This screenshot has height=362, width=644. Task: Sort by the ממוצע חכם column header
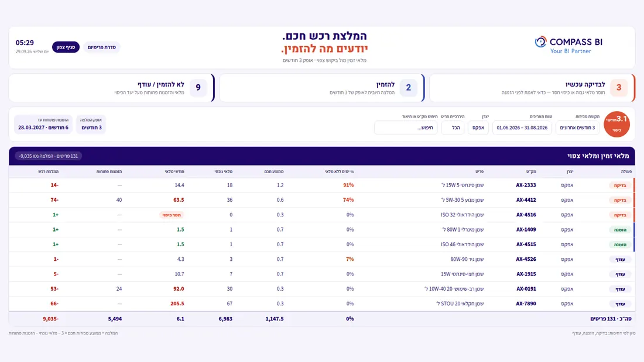(273, 171)
